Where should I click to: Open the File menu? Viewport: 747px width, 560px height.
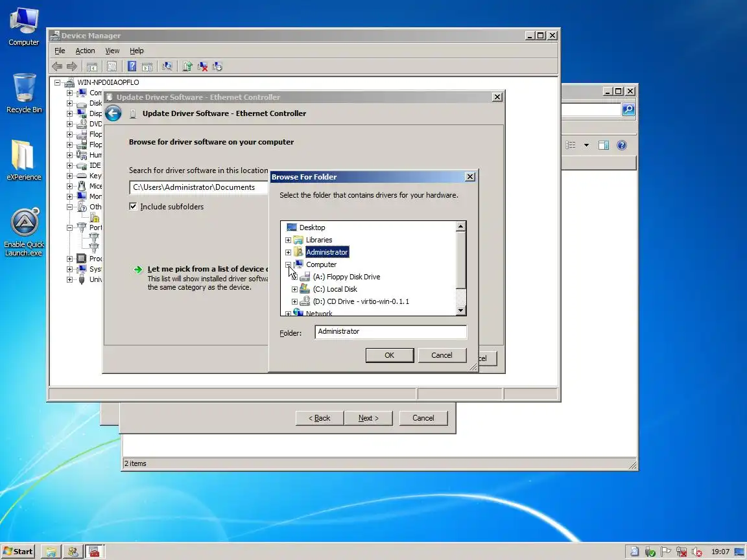pos(60,51)
